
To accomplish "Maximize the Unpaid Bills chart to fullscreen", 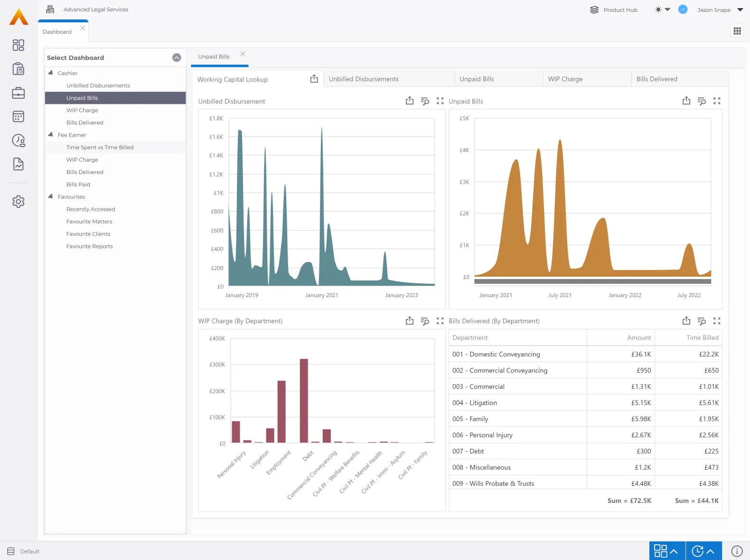I will click(717, 101).
